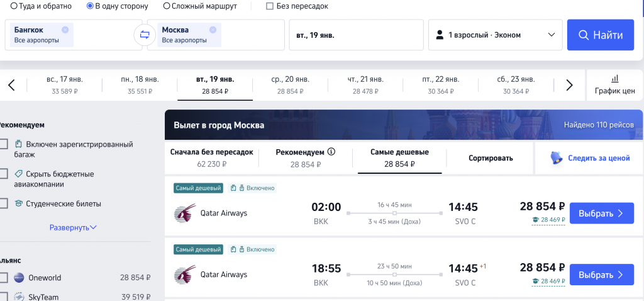Choose the 02:00 Qatar Airways flight
The image size is (644, 301).
coord(601,213)
